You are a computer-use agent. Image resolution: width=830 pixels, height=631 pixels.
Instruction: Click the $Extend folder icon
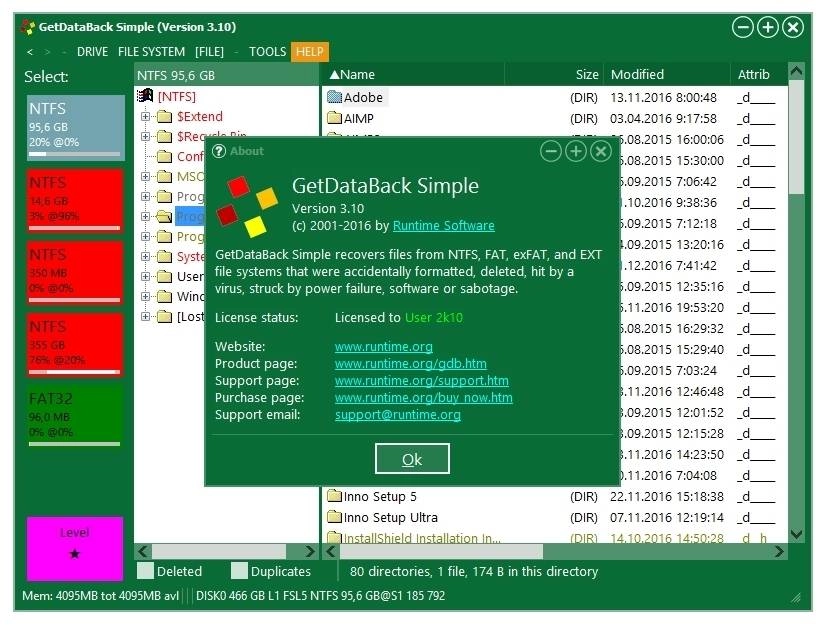point(165,116)
